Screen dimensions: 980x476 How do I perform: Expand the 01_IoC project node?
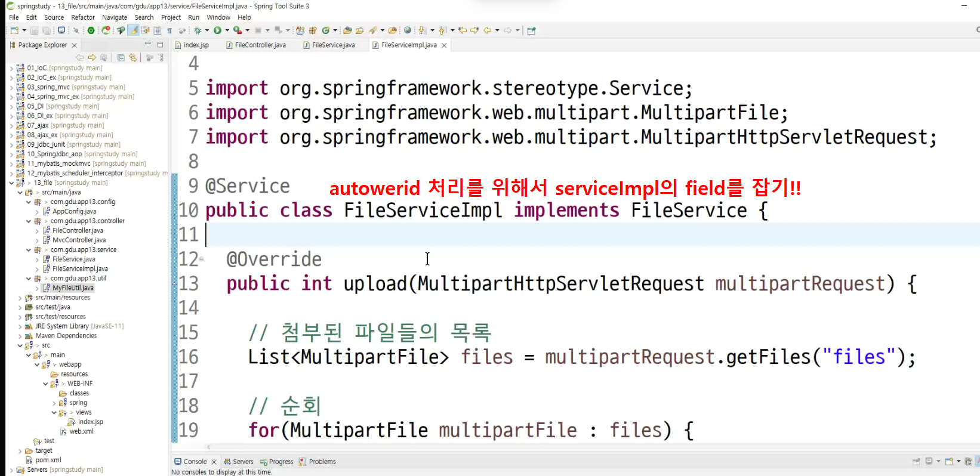click(x=11, y=68)
